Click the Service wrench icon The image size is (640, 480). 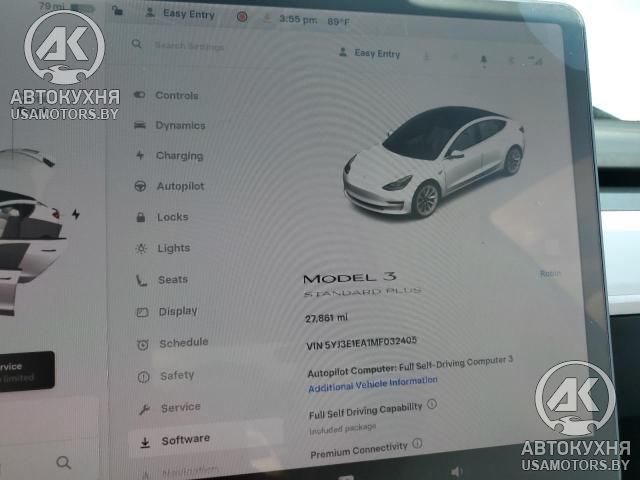144,409
